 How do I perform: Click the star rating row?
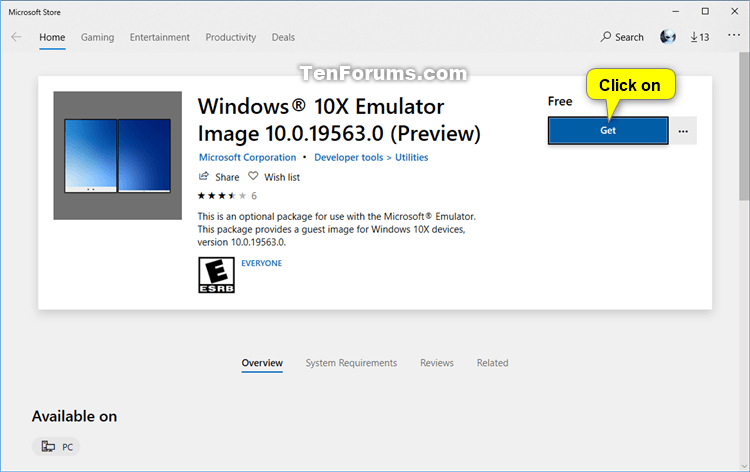coord(222,196)
